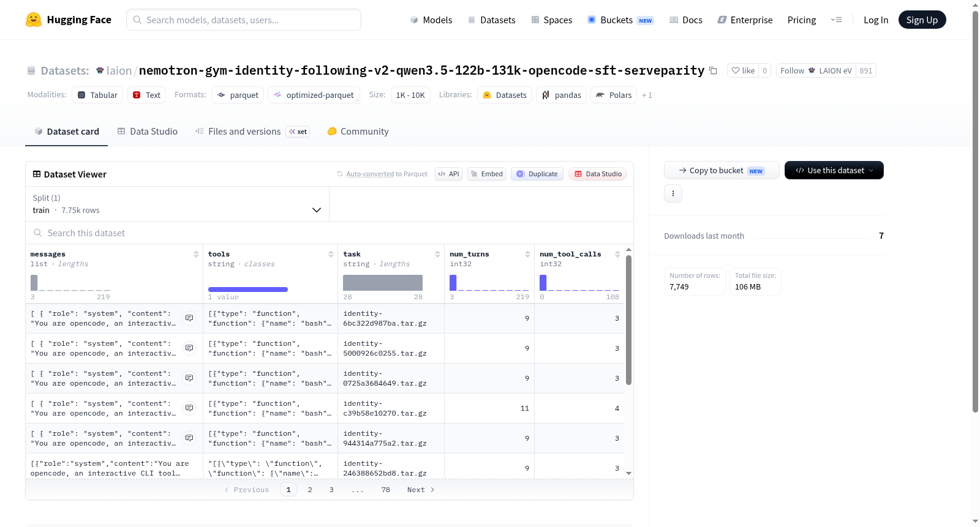Click the Sign Up button

pyautogui.click(x=922, y=20)
